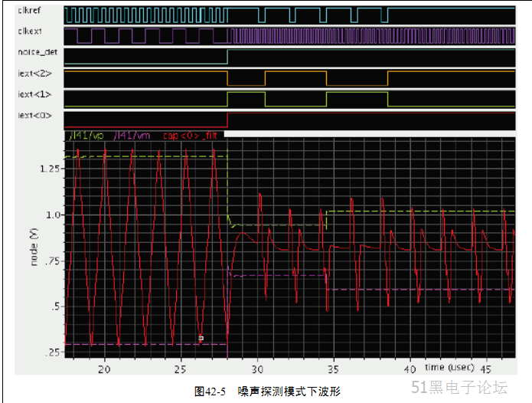Viewport: 532px width, 403px height.
Task: Click the /I41/vp legend entry
Action: [x=86, y=136]
